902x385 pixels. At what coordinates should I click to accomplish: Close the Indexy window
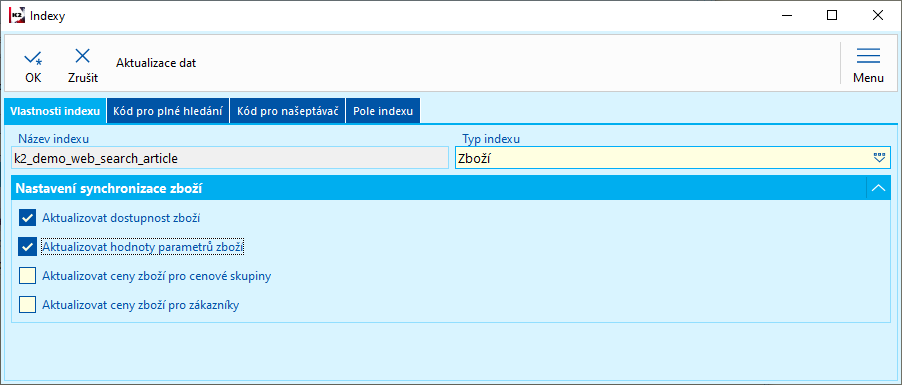[x=878, y=16]
